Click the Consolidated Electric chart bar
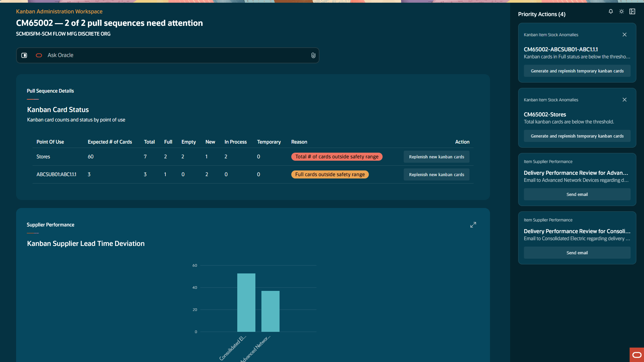Viewport: 644px width, 362px height. (246, 303)
